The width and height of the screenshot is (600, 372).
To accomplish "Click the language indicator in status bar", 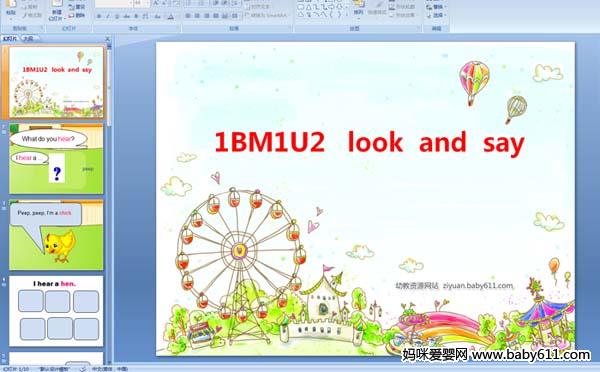I will coord(110,369).
